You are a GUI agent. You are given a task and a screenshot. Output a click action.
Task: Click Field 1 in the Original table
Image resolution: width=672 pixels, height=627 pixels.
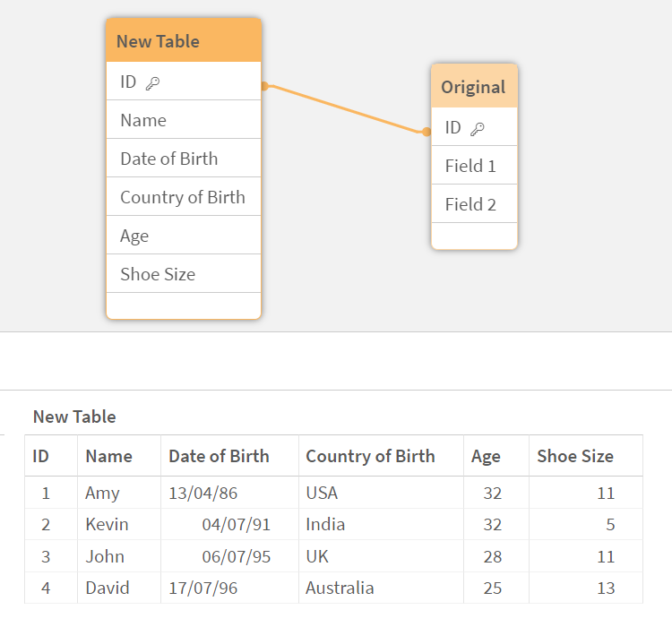470,166
